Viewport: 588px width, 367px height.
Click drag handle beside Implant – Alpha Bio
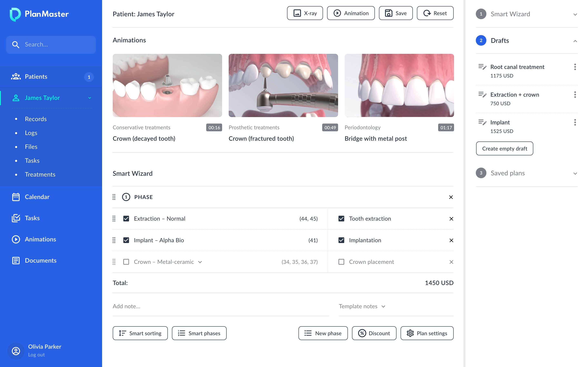coord(114,240)
